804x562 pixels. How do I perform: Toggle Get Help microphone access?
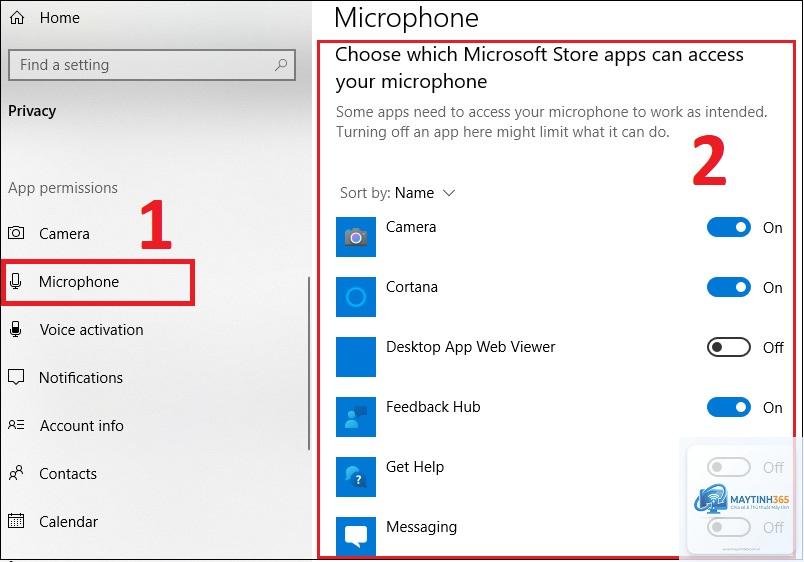729,467
